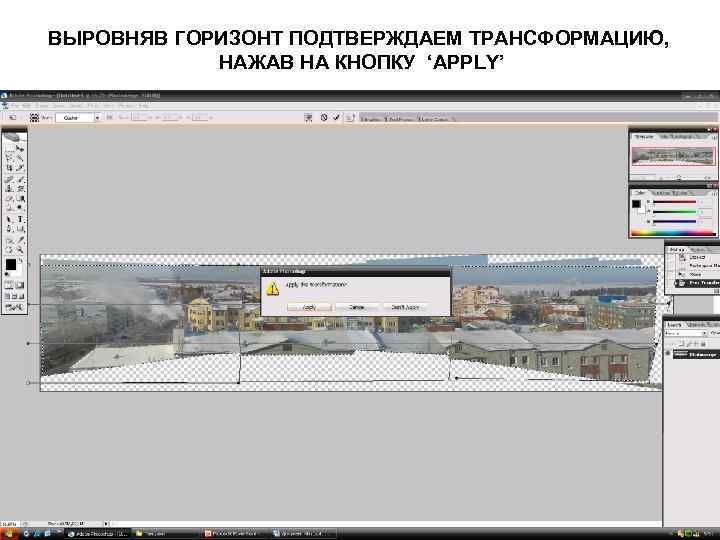Image resolution: width=720 pixels, height=540 pixels.
Task: Select the Crop tool
Action: 9,168
